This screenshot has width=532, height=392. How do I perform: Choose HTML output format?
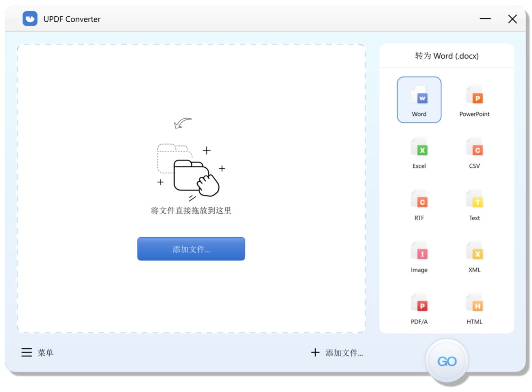coord(474,309)
